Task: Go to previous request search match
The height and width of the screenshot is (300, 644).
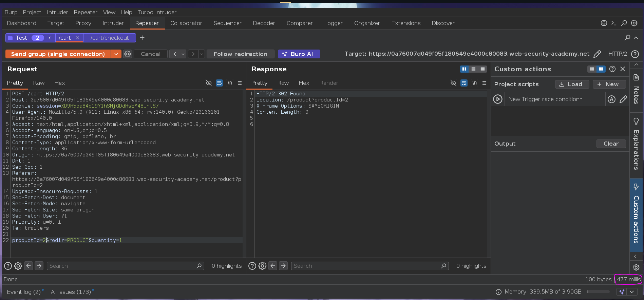Action: point(29,266)
